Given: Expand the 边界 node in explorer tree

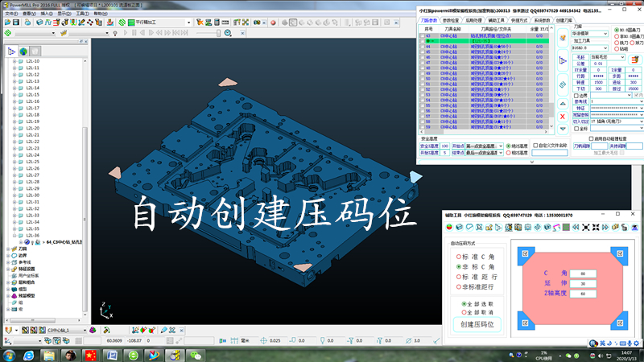Looking at the screenshot, I should click(8, 255).
